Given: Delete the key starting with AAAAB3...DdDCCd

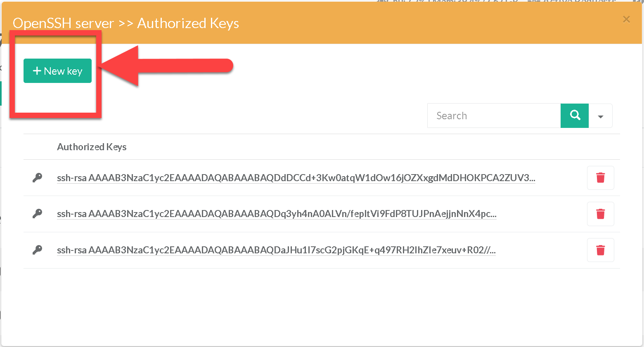Looking at the screenshot, I should (600, 178).
